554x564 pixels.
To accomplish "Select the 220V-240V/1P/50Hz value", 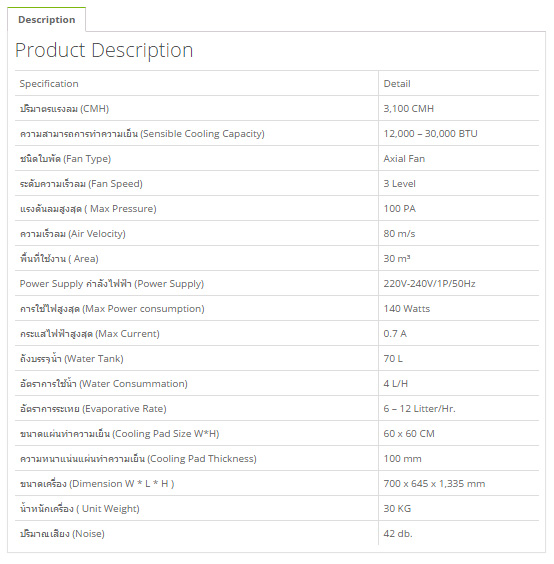I will click(x=430, y=283).
